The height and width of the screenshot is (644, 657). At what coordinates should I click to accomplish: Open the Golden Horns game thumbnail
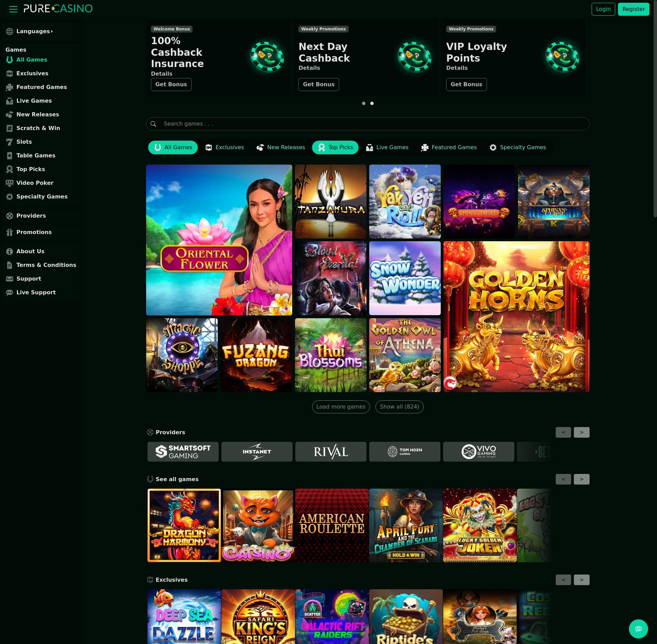516,317
